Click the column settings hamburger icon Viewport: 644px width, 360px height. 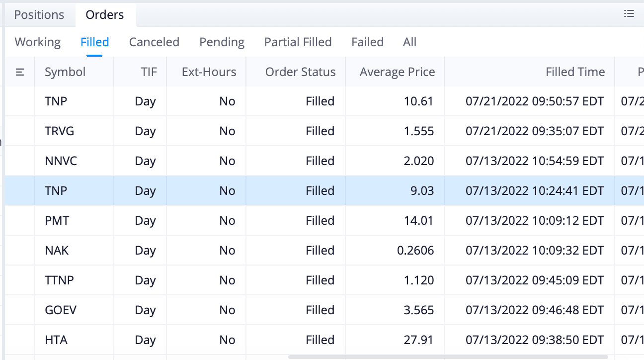pos(20,72)
